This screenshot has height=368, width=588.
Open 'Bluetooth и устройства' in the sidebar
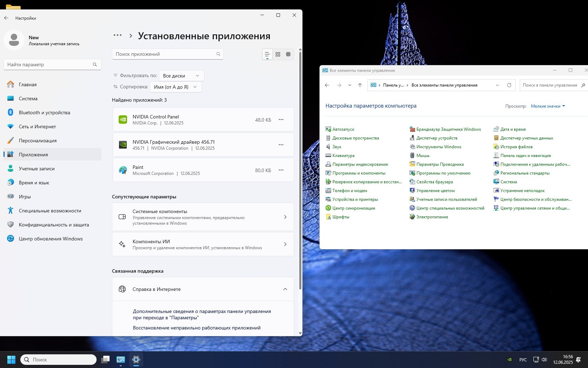point(44,113)
